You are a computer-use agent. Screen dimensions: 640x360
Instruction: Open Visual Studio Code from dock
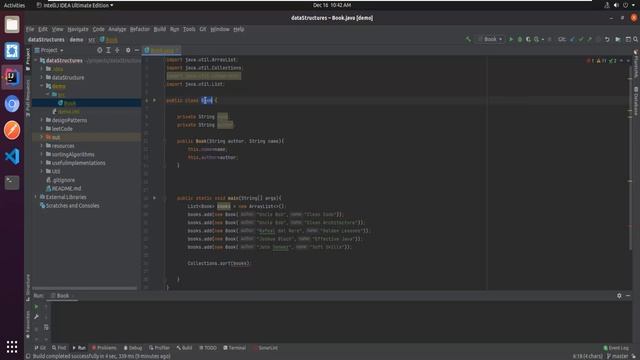pos(12,157)
